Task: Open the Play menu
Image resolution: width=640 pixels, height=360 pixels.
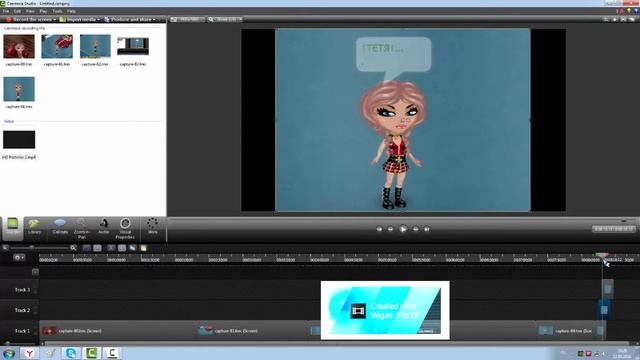Action: coord(43,11)
